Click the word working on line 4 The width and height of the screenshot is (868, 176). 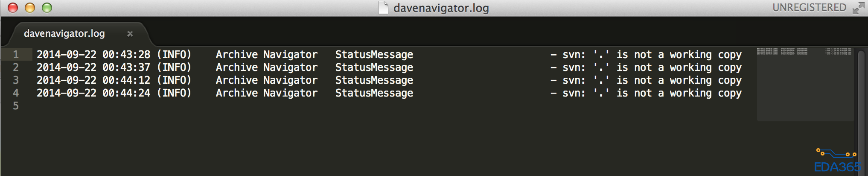click(x=690, y=93)
